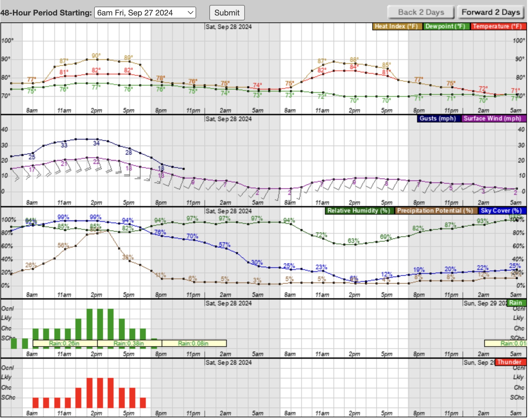Click 'Sat, Sep 28 2024' in thunder chart

[229, 362]
